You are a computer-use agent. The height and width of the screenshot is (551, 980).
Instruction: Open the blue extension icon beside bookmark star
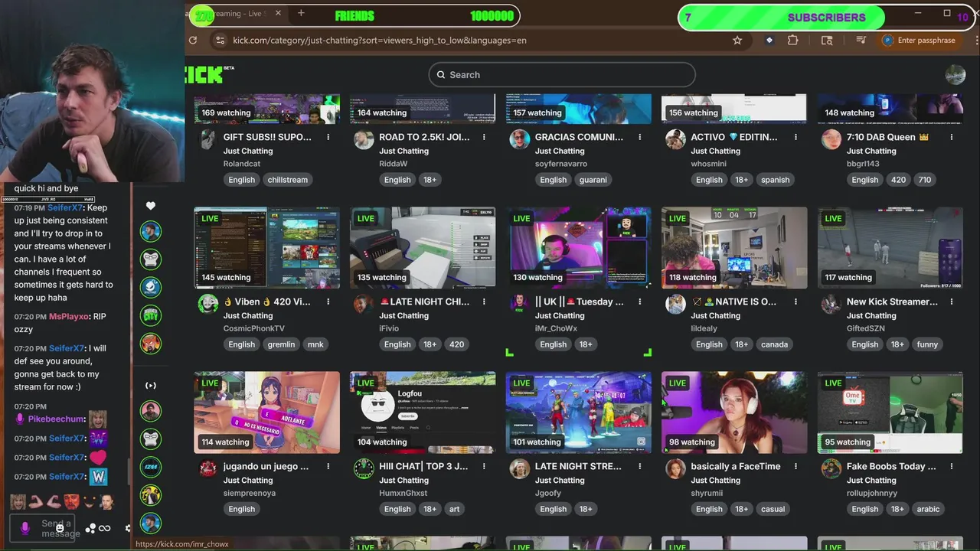pyautogui.click(x=769, y=41)
